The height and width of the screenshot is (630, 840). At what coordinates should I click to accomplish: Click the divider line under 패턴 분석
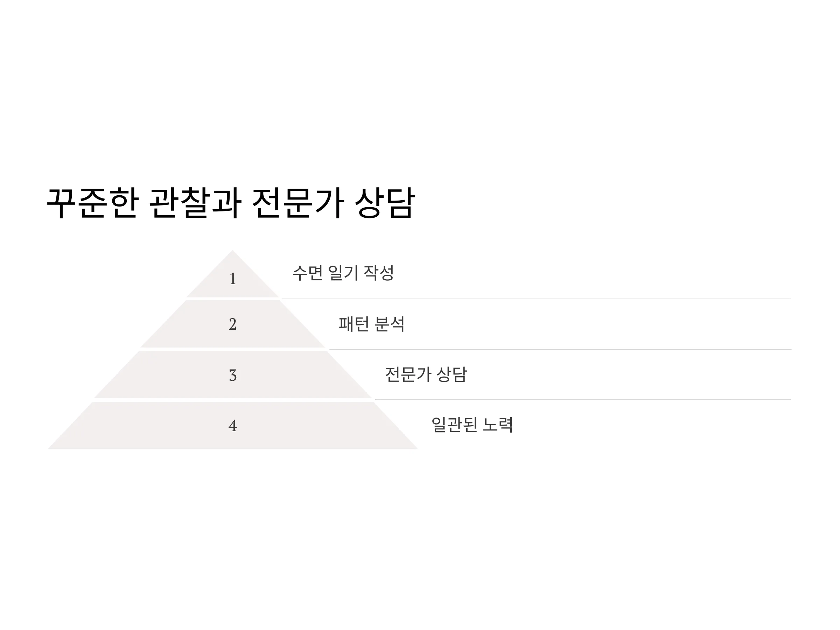click(x=560, y=349)
